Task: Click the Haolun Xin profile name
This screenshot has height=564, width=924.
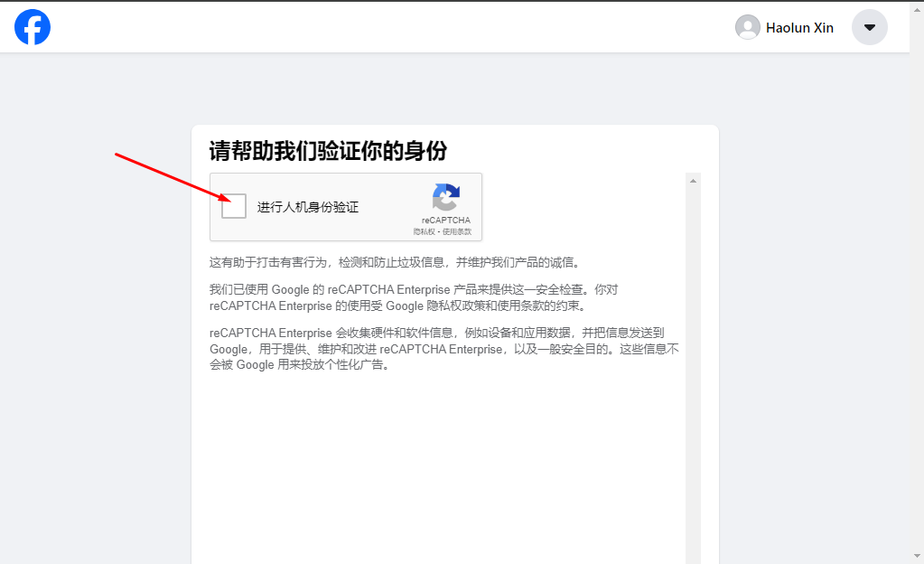Action: tap(799, 28)
